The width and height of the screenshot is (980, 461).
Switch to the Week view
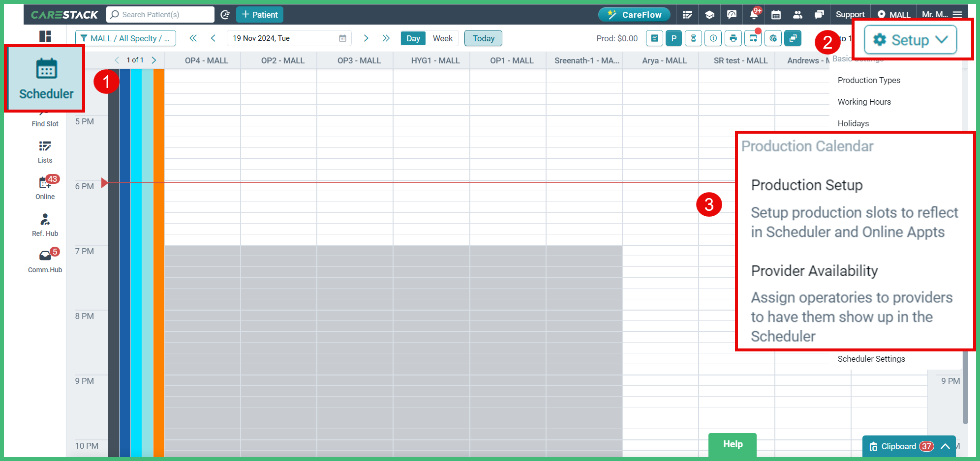click(x=442, y=38)
